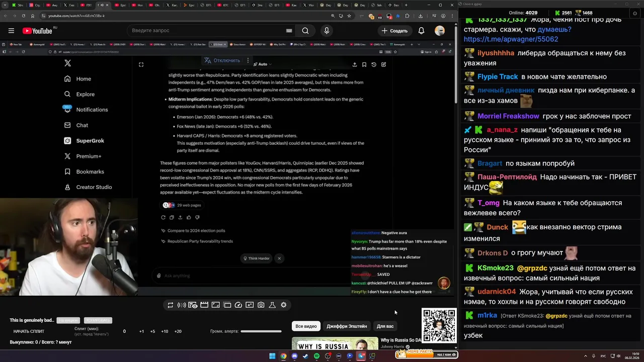
Task: Click the paperclip attach icon by Ask anything
Action: click(x=158, y=276)
